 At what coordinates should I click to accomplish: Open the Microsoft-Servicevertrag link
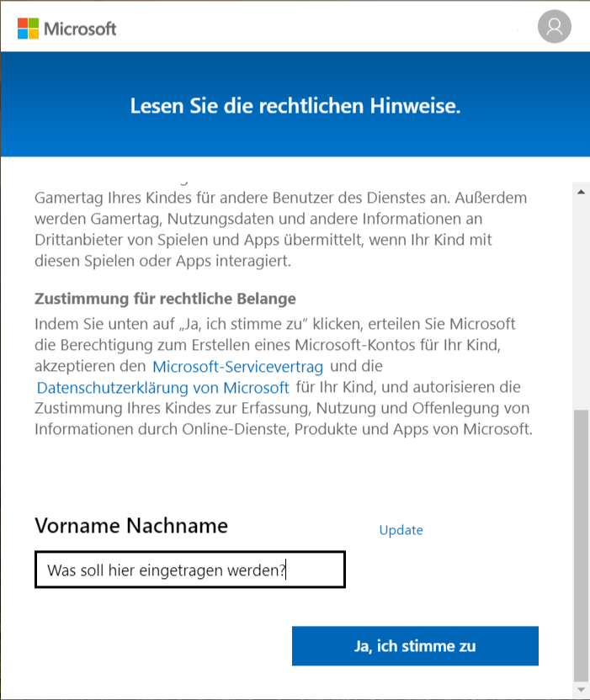tap(237, 367)
